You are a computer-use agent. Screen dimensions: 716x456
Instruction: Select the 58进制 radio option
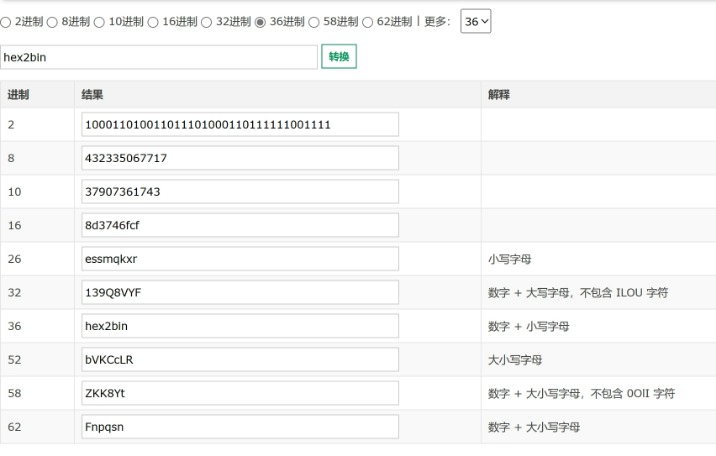pos(314,21)
